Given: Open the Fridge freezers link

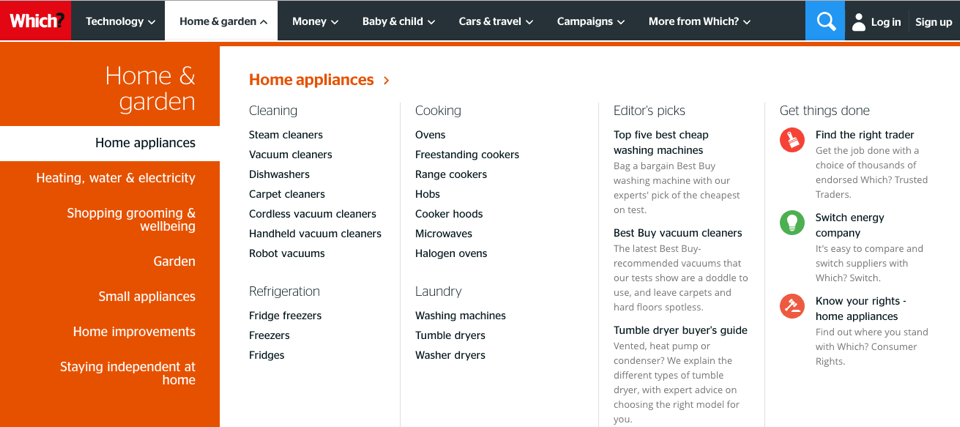Looking at the screenshot, I should pos(285,316).
